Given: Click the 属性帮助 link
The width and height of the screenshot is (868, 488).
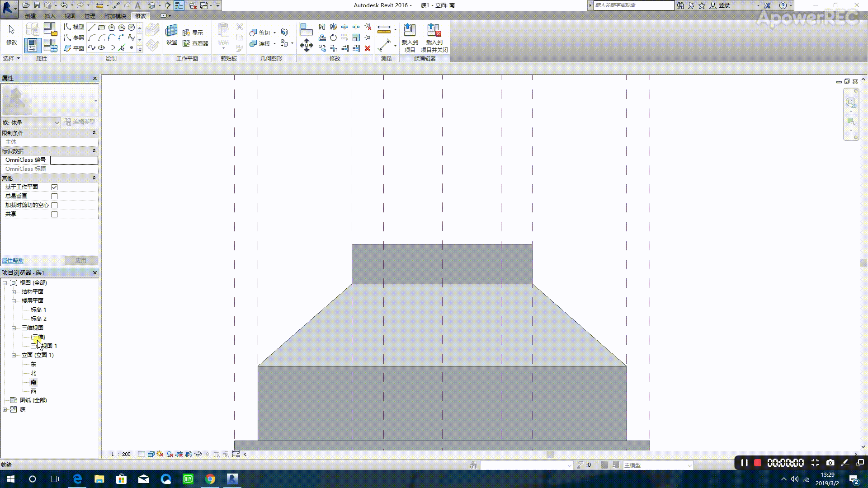Looking at the screenshot, I should pyautogui.click(x=13, y=261).
